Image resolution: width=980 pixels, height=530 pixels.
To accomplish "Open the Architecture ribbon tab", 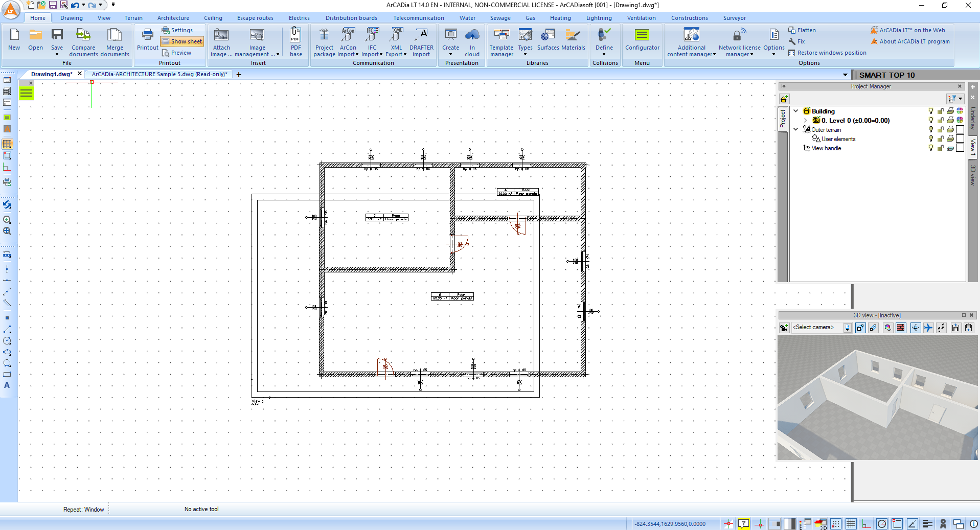I will click(x=173, y=18).
